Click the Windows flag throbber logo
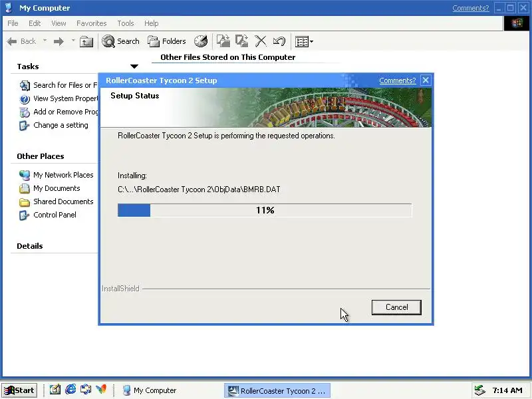 [x=517, y=23]
